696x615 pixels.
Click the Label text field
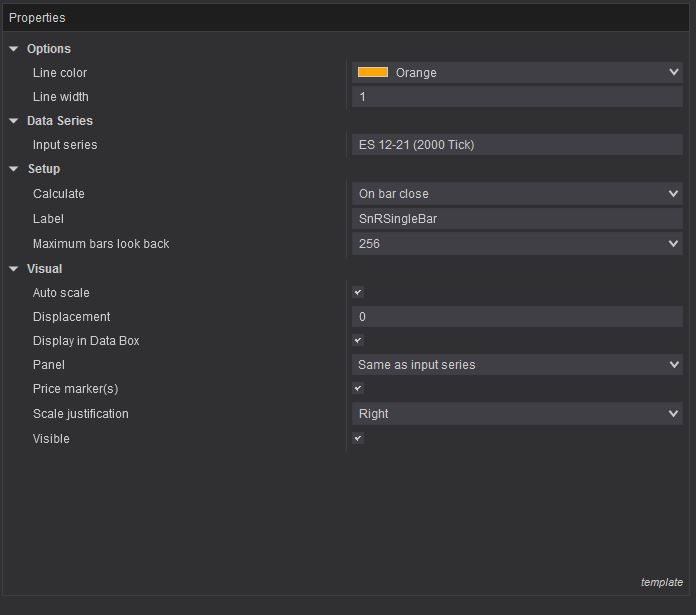click(516, 219)
